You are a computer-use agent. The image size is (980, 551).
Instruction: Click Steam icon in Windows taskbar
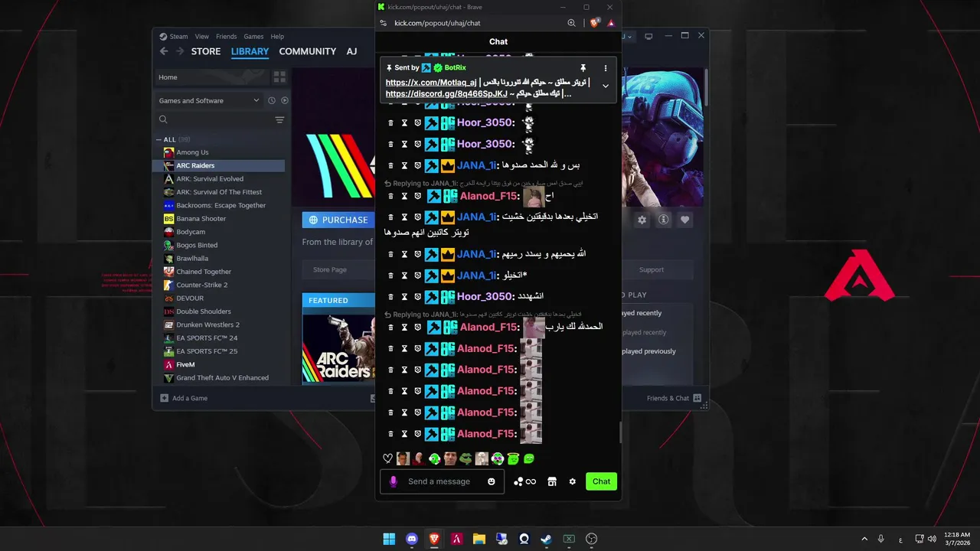(x=546, y=539)
